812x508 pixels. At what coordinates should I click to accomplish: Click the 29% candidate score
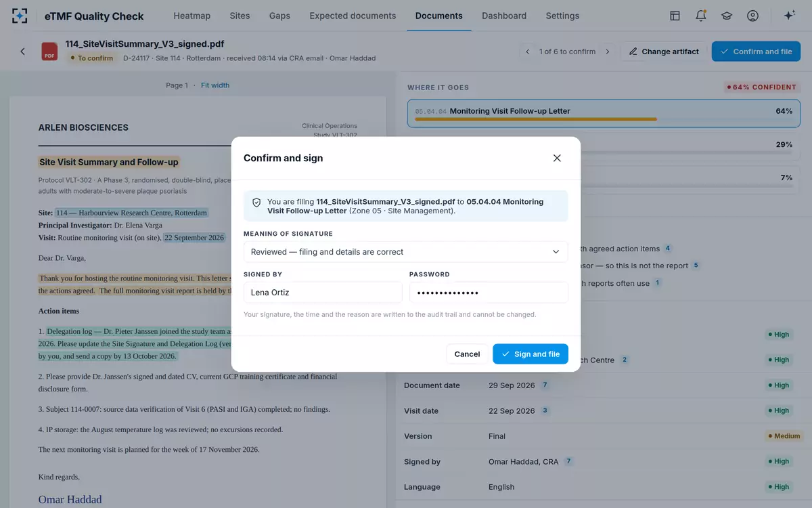click(x=784, y=145)
